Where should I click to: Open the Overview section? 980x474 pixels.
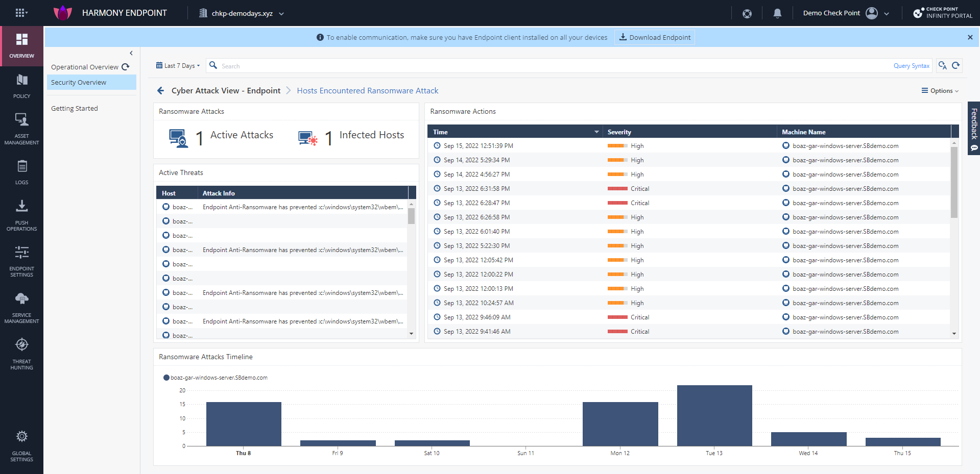pos(21,46)
